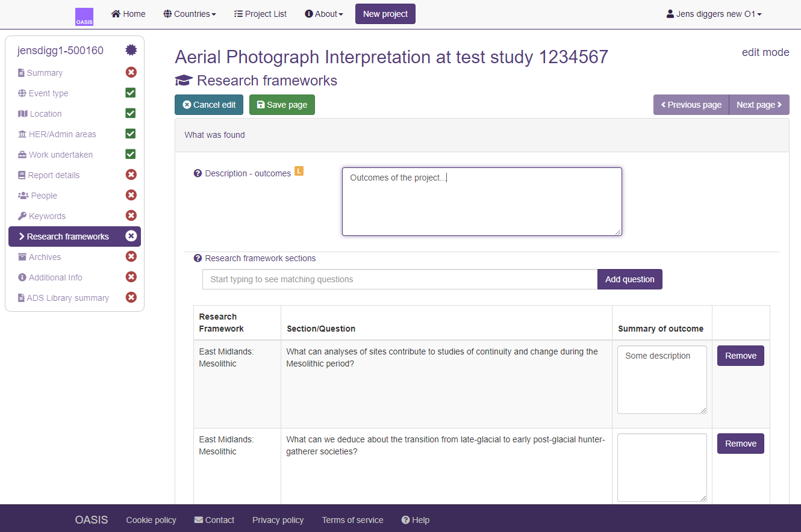Image resolution: width=801 pixels, height=532 pixels.
Task: Open Home from the top navigation
Action: tap(128, 14)
